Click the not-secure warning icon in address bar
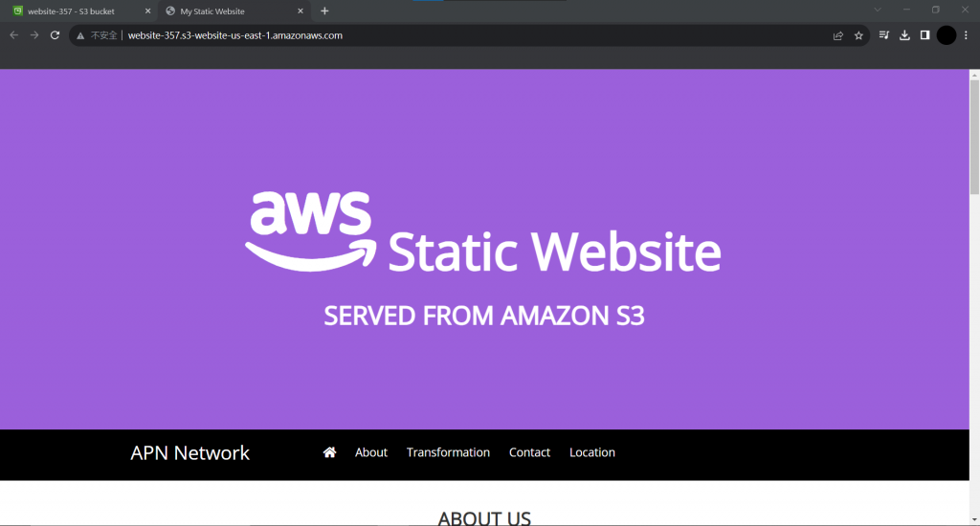 tap(80, 36)
